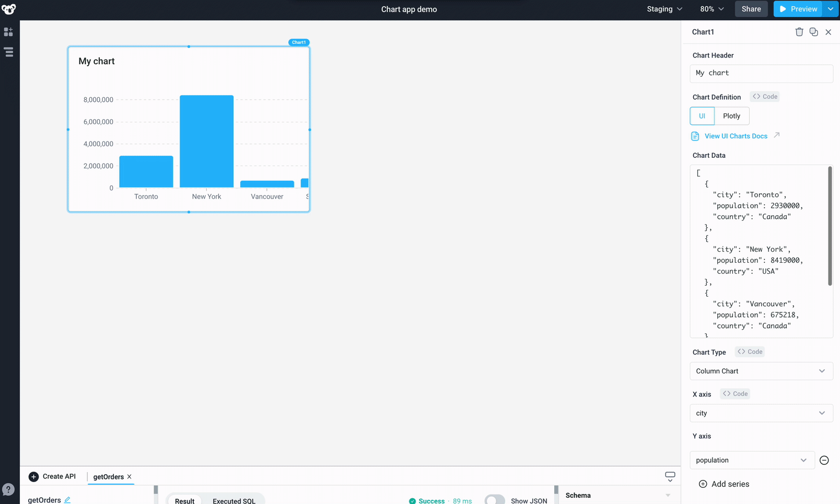Image resolution: width=840 pixels, height=504 pixels.
Task: Open the Chart Type dropdown
Action: [761, 371]
